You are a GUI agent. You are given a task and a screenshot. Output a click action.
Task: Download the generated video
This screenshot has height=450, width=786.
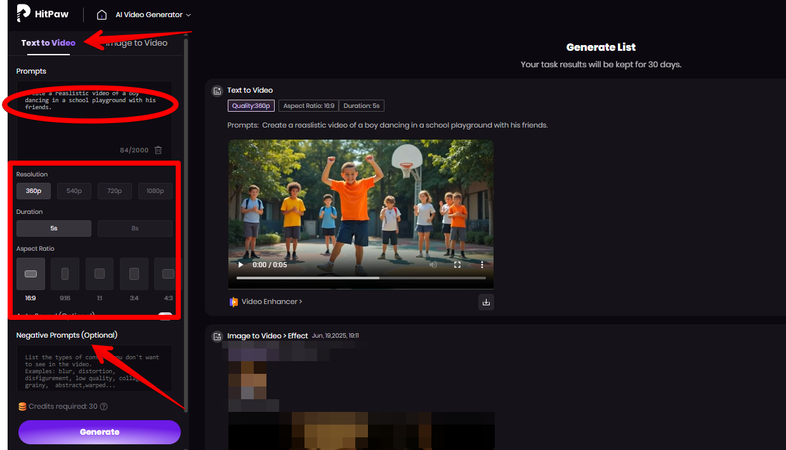point(486,301)
